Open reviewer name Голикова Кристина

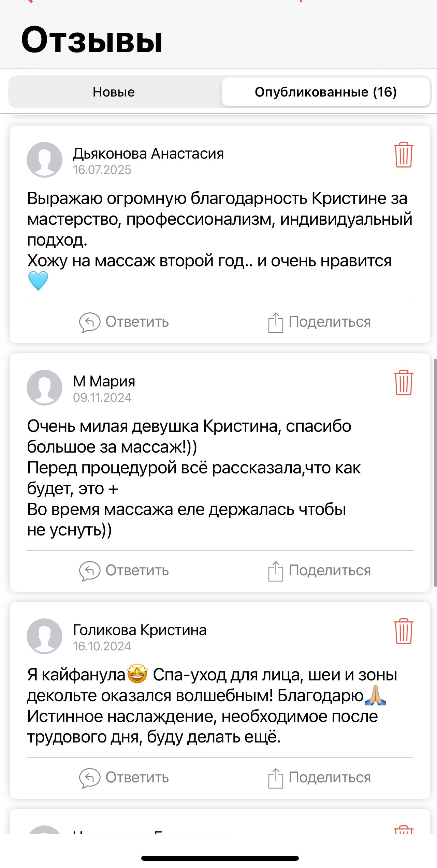tap(140, 630)
